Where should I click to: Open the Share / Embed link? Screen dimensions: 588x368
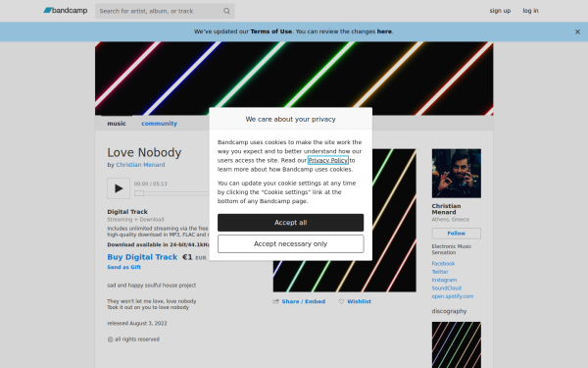304,301
